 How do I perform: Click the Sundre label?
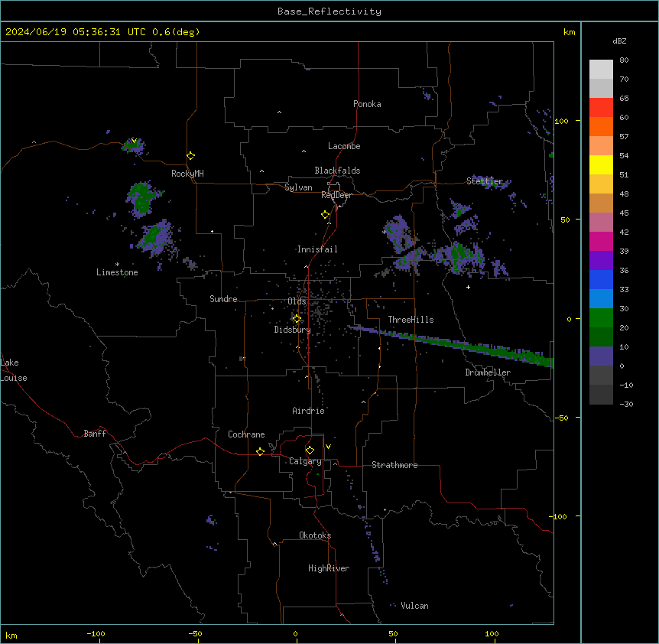point(223,299)
